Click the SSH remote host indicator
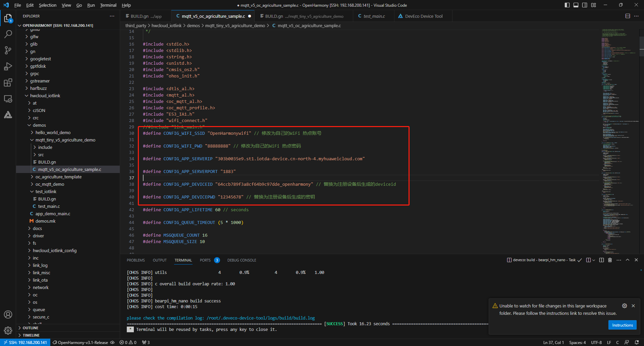The image size is (644, 346). [x=25, y=342]
